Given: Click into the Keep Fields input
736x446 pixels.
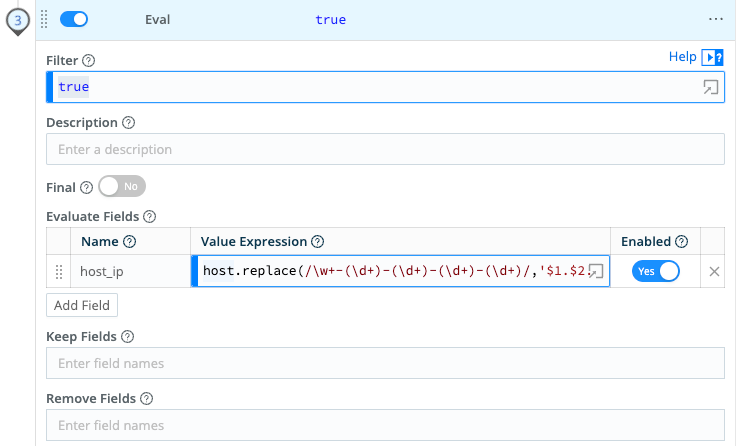Looking at the screenshot, I should click(x=385, y=363).
